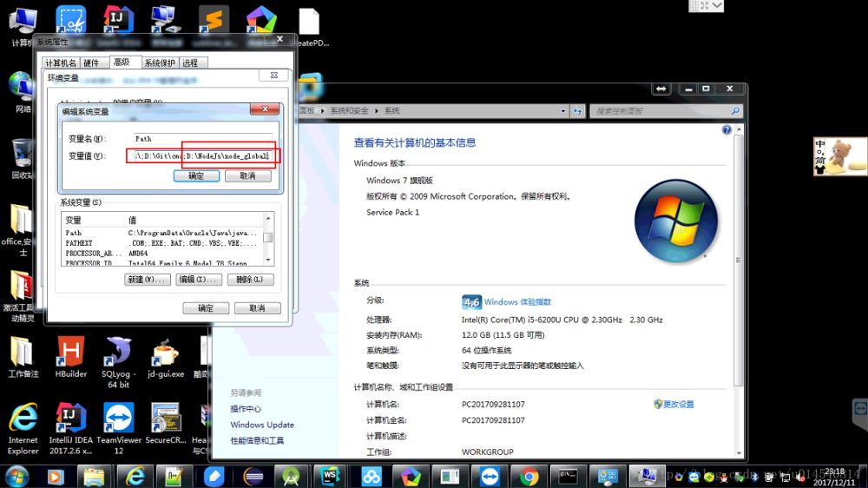868x488 pixels.
Task: Open WebStorm from the taskbar
Action: click(x=330, y=477)
